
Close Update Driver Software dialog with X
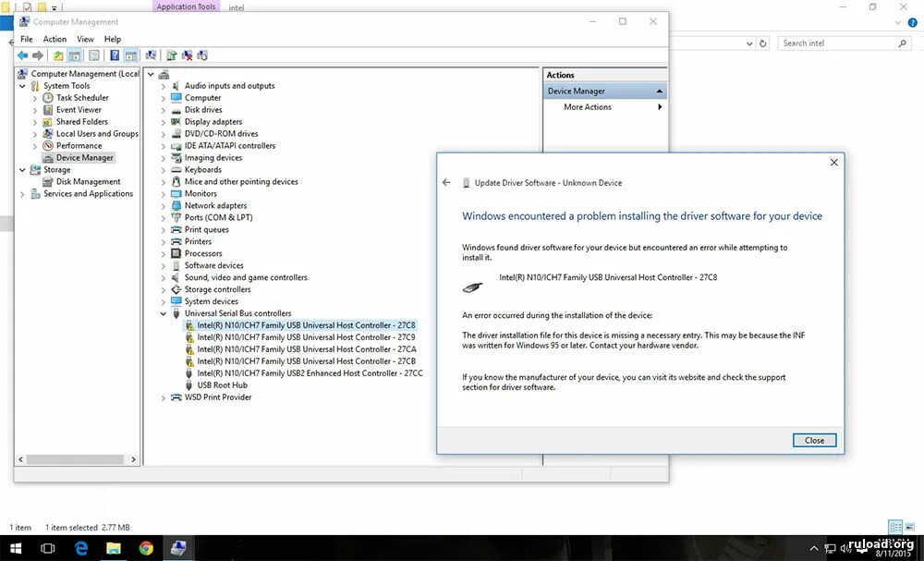(x=833, y=163)
